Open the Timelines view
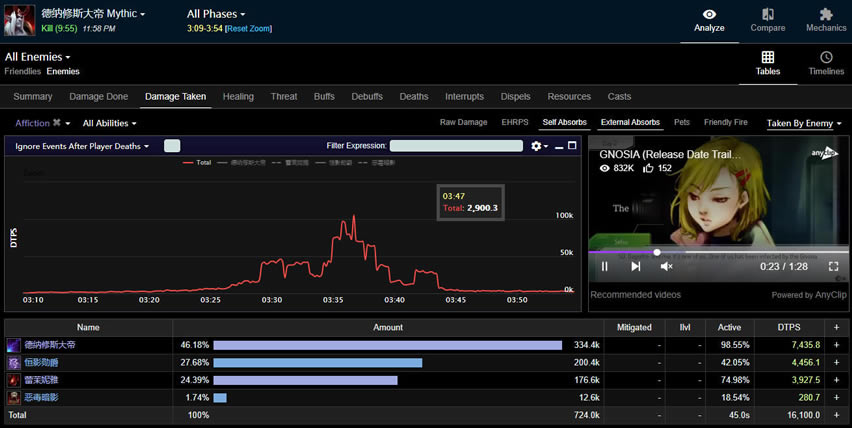The width and height of the screenshot is (852, 428). tap(825, 64)
